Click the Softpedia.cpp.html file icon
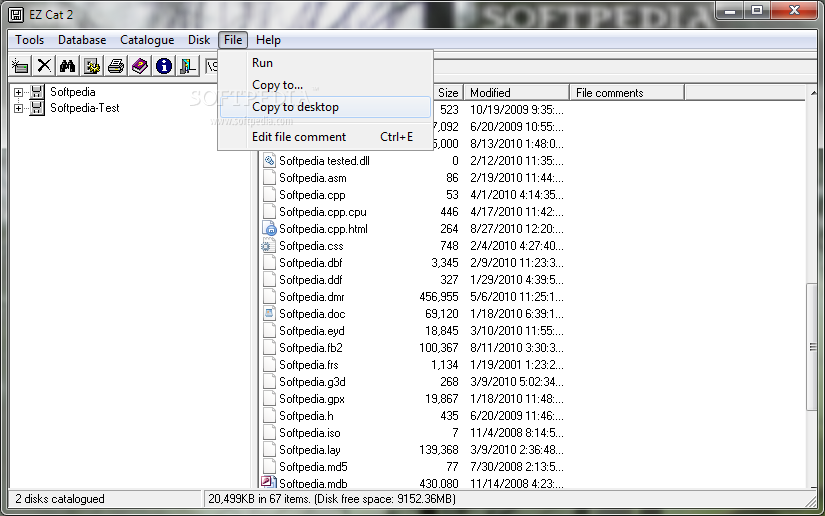This screenshot has height=516, width=825. [x=269, y=229]
